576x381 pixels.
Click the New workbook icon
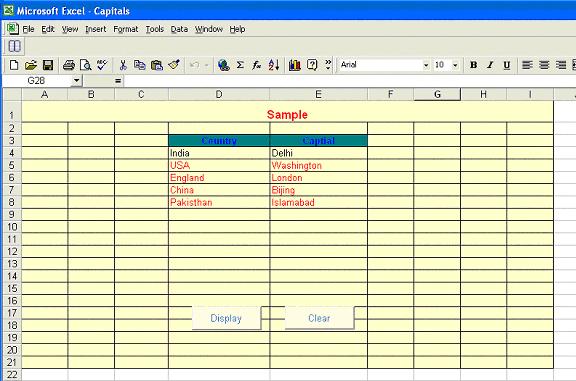tap(14, 65)
